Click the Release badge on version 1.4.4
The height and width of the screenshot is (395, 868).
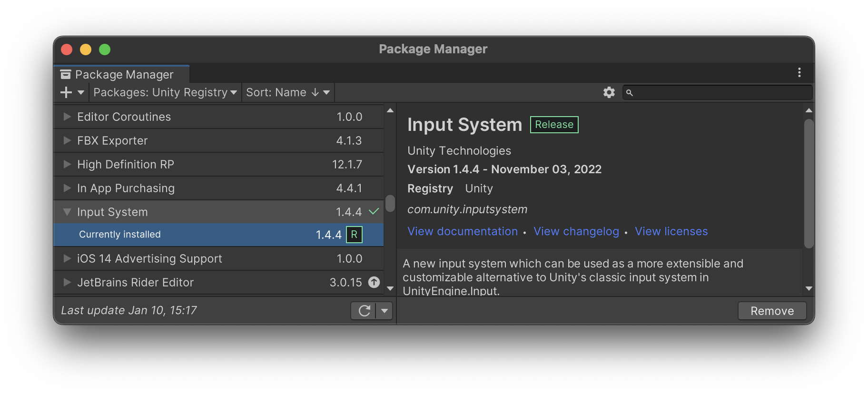click(354, 235)
